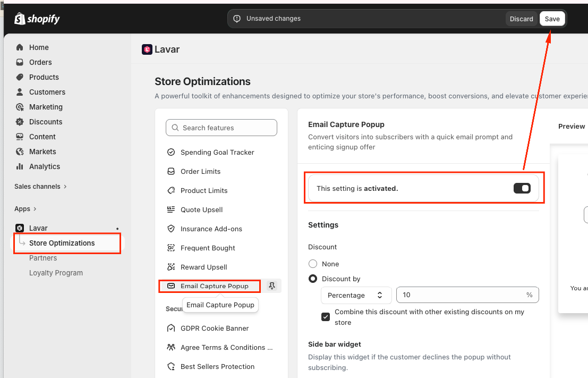Click 'Reward Upsell' feature text
This screenshot has height=378, width=588.
click(x=203, y=267)
